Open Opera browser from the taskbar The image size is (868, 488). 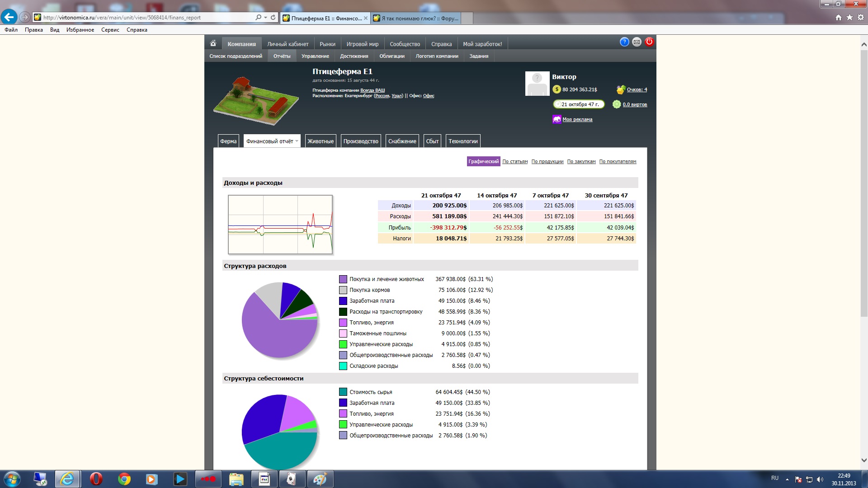(x=96, y=479)
